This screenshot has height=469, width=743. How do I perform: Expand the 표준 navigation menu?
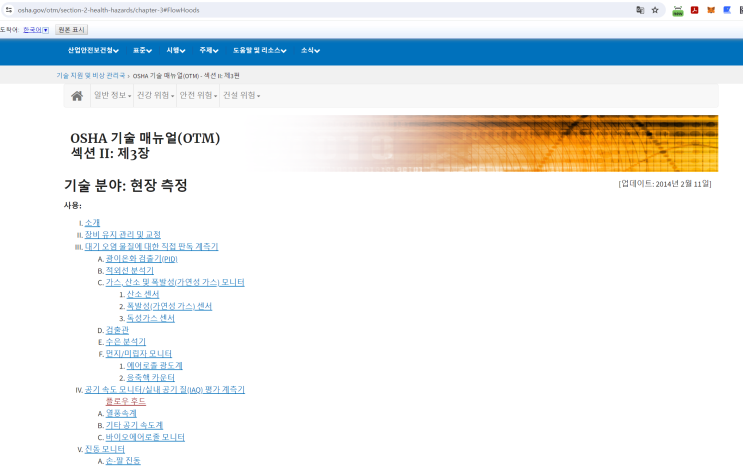[142, 50]
